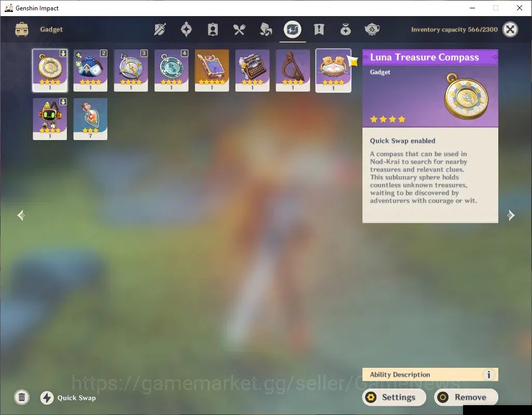Select the robot headphone gadget
Viewport: 532px width, 415px height.
click(50, 119)
